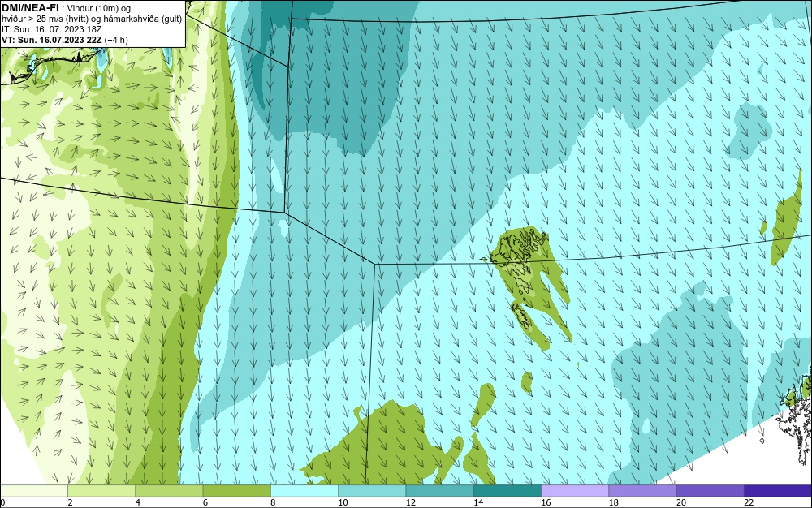Screen dimensions: 812x508
Task: Click the 18–20 m/s purple swatch
Action: pos(642,491)
